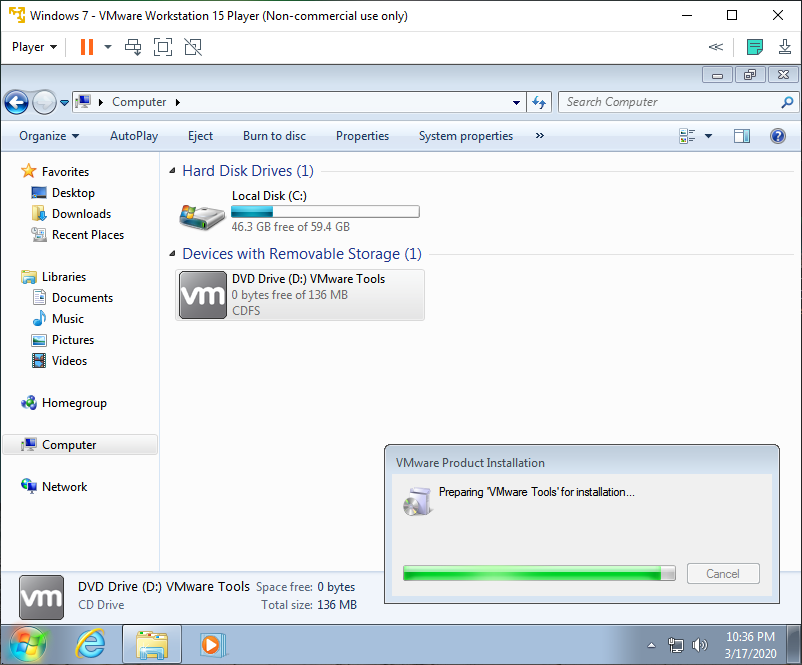Toggle the preview pane
802x665 pixels.
click(x=742, y=136)
